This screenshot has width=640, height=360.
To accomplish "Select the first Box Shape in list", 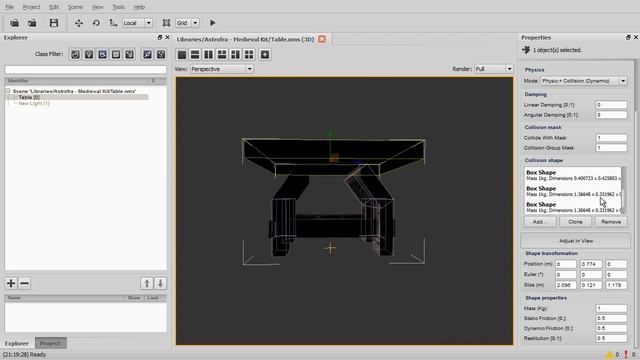I will coord(573,175).
